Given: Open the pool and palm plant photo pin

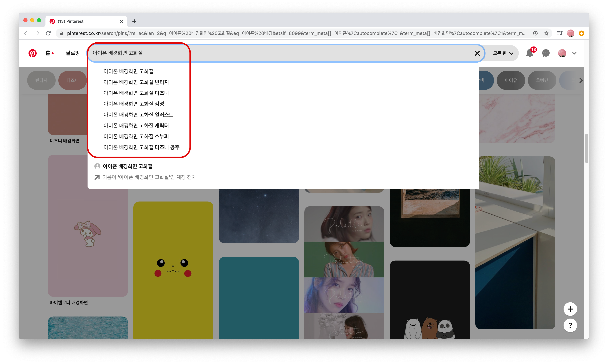Looking at the screenshot, I should coord(515,243).
